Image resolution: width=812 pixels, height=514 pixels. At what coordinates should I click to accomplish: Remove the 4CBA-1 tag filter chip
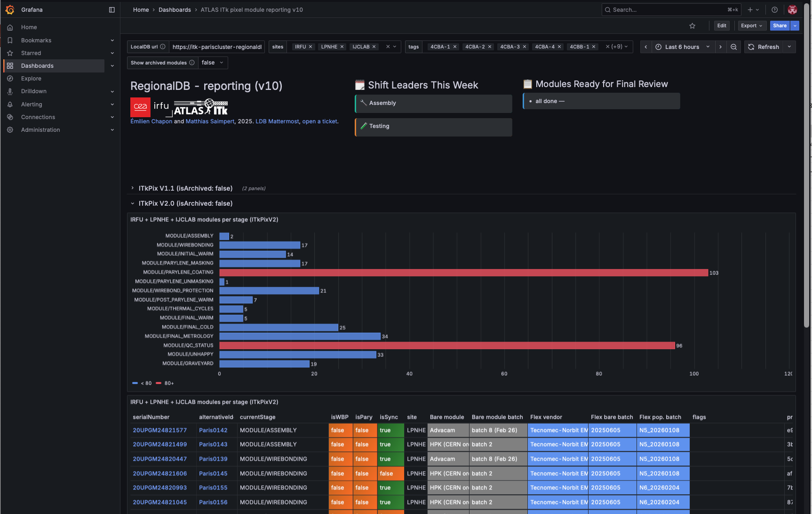pos(455,47)
